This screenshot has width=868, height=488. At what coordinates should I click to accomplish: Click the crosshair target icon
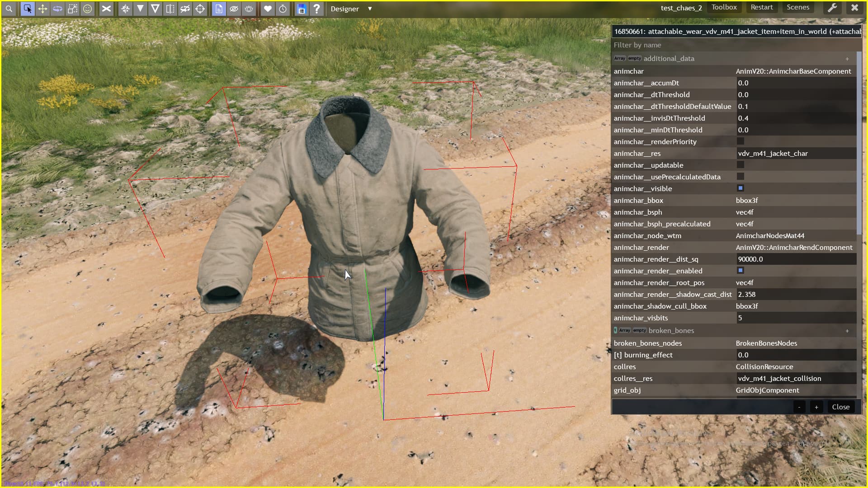tap(200, 9)
